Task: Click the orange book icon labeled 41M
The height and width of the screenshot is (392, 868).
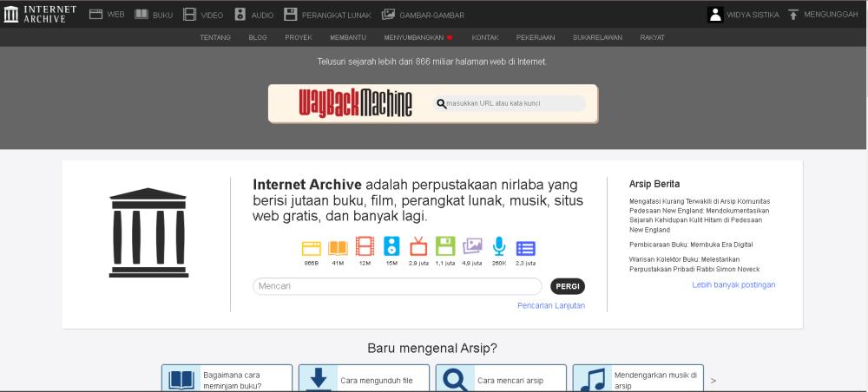Action: tap(338, 248)
